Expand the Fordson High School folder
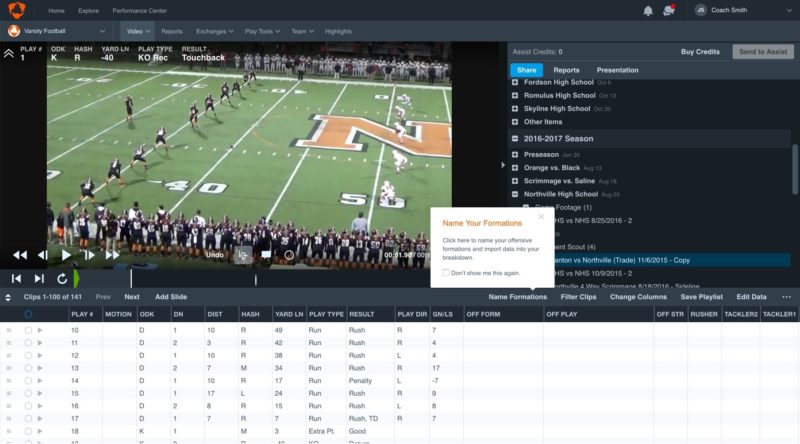Screen dimensions: 800x444 tap(515, 82)
